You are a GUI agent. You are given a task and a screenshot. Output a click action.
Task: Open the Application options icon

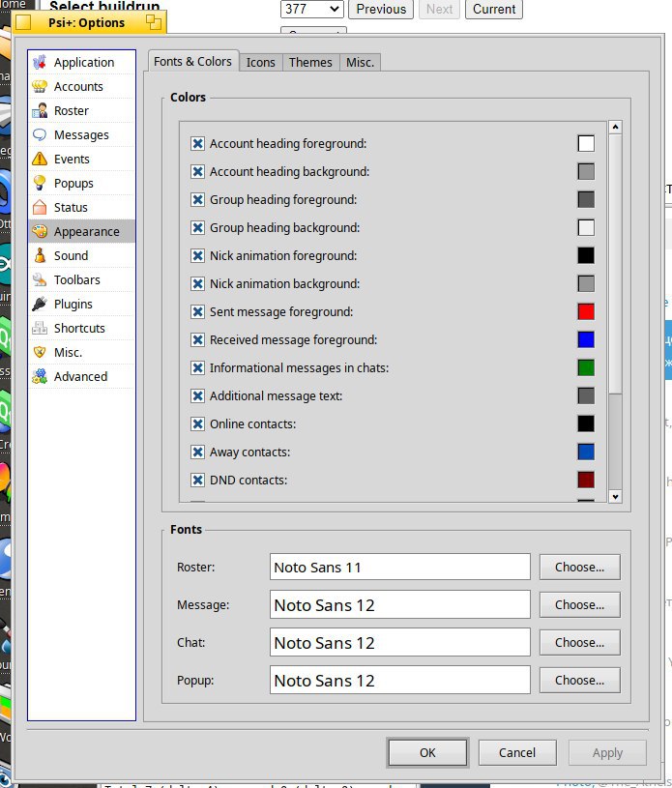pos(40,62)
